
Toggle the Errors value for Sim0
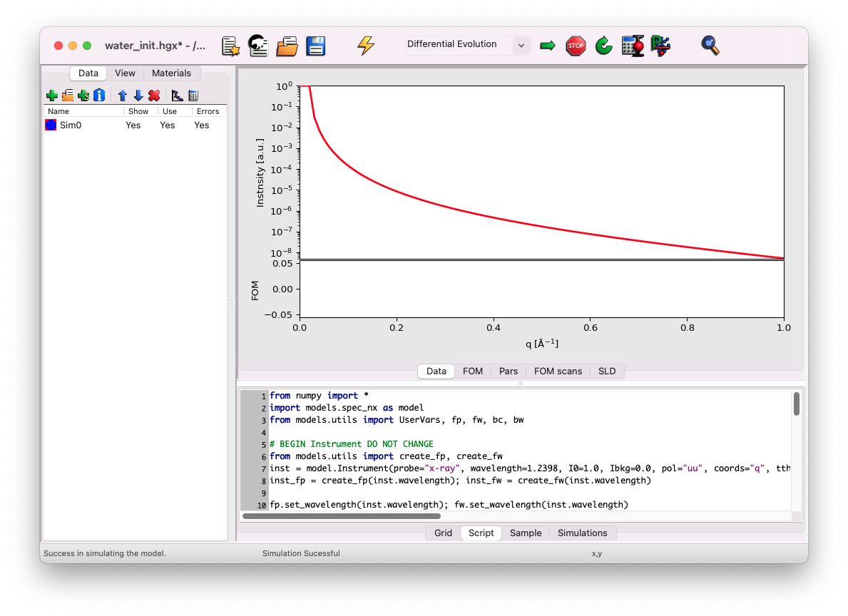[x=201, y=125]
